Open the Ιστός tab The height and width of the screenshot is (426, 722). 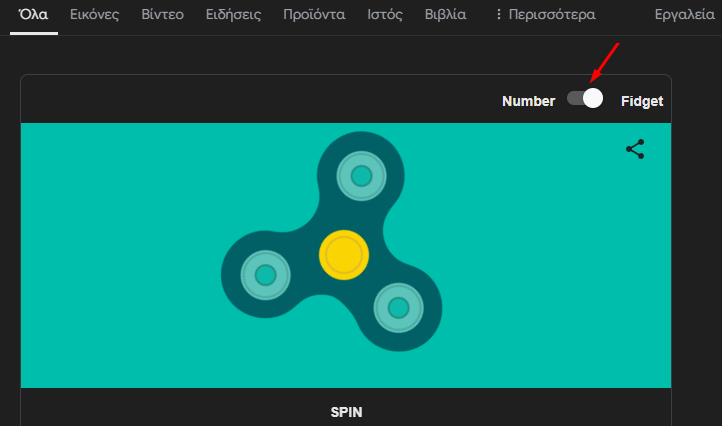click(385, 15)
